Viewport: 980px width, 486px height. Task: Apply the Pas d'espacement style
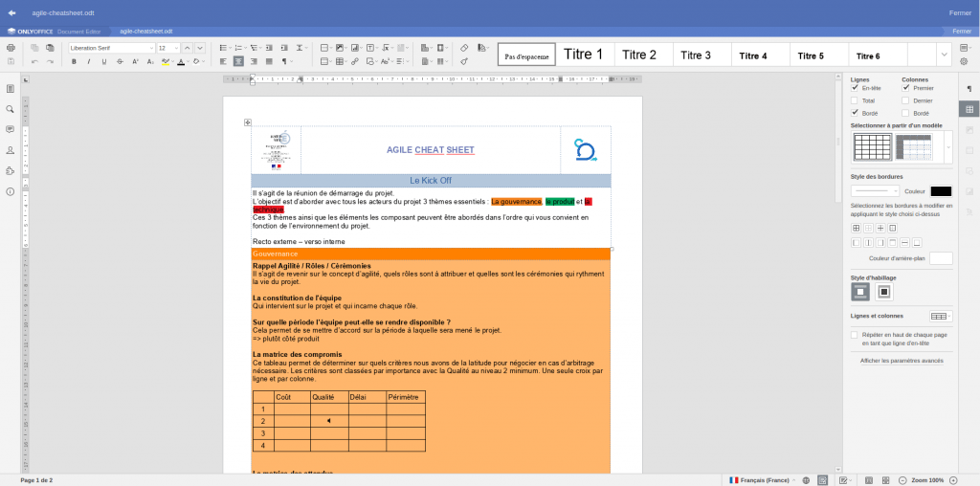tap(527, 55)
